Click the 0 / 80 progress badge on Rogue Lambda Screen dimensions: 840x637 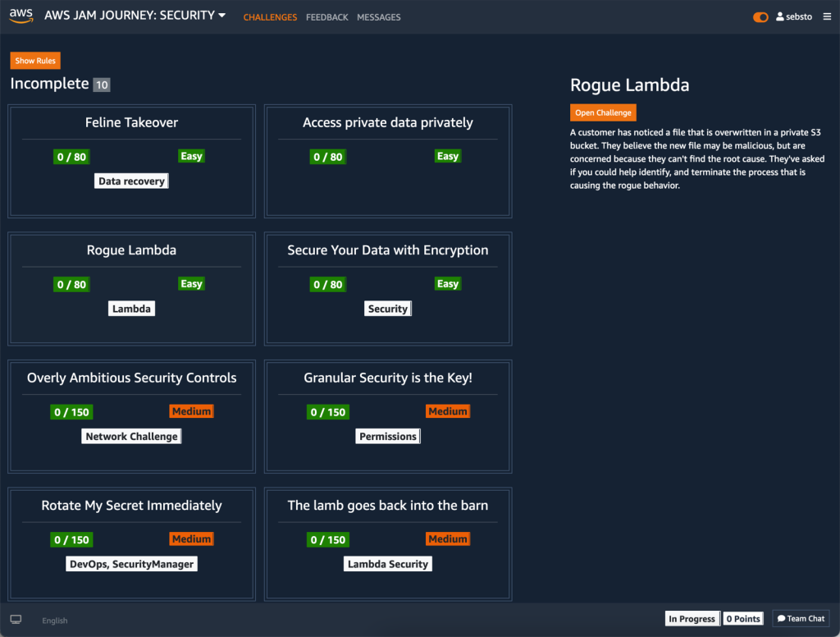click(x=71, y=284)
